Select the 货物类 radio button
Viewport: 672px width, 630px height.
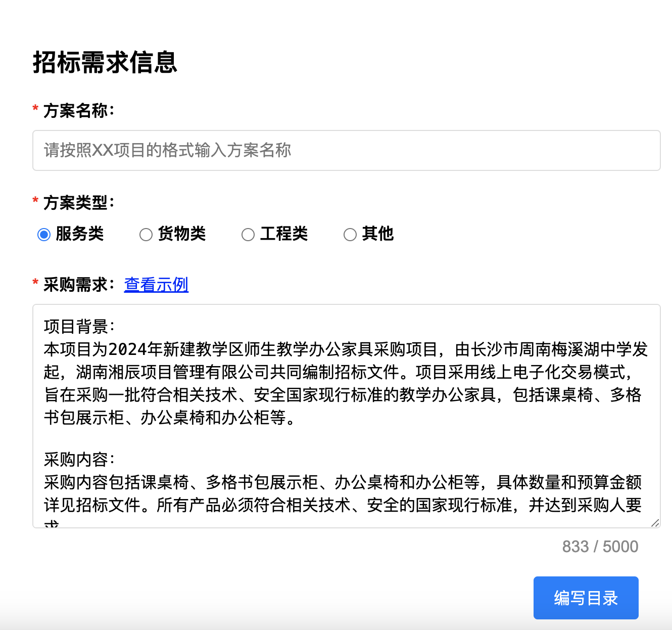tap(146, 234)
